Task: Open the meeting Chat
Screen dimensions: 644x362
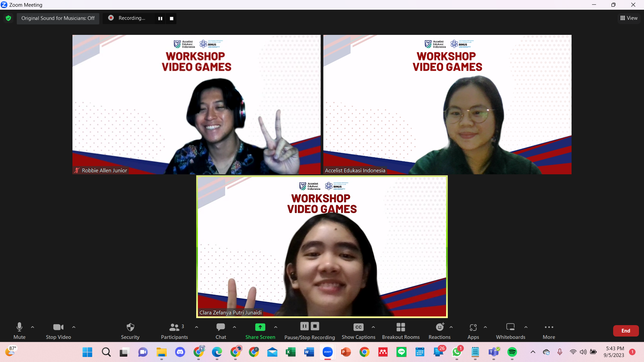Action: click(x=220, y=330)
